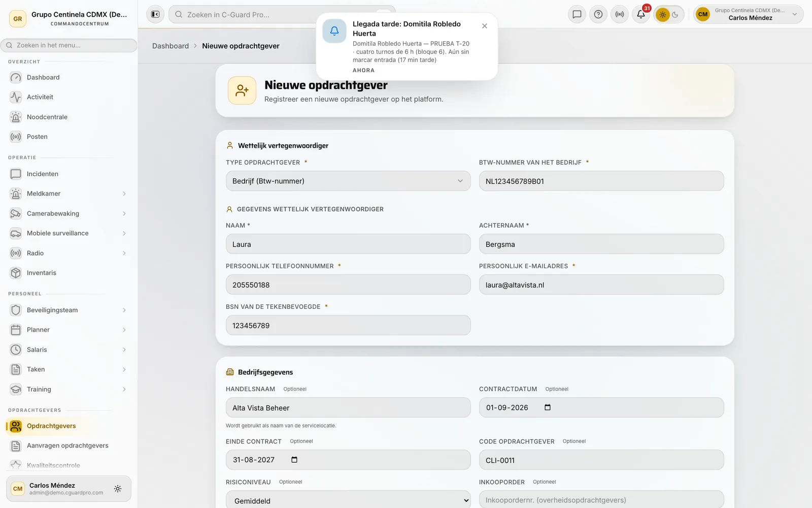Focus the Zoeken in het menu field
The height and width of the screenshot is (508, 812).
point(69,45)
